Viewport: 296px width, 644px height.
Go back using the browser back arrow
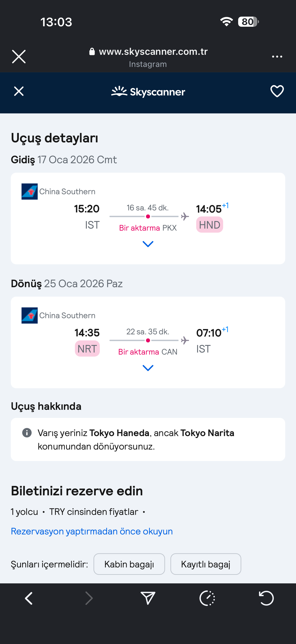(x=29, y=598)
